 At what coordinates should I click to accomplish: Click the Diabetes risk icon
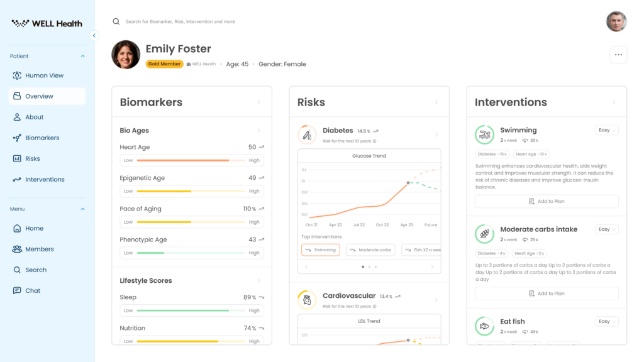click(307, 134)
